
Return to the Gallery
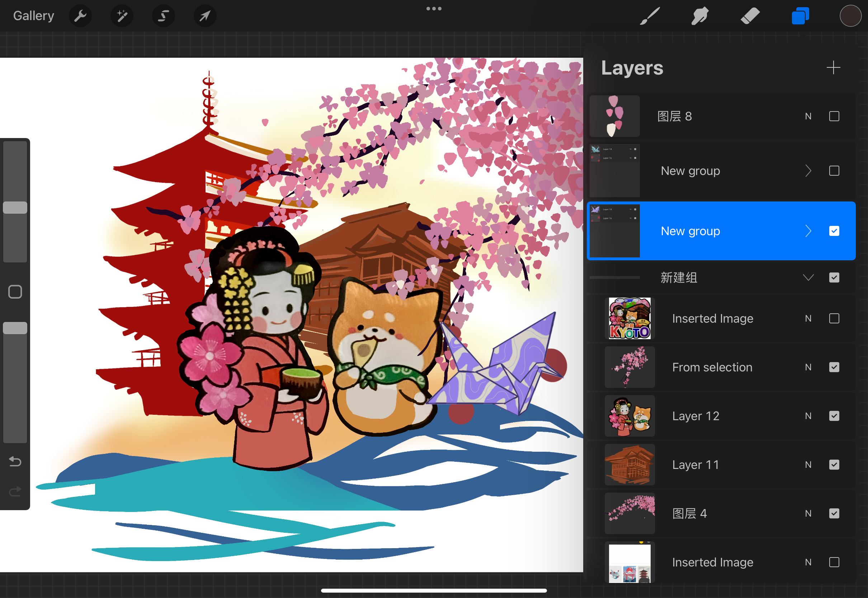[34, 16]
